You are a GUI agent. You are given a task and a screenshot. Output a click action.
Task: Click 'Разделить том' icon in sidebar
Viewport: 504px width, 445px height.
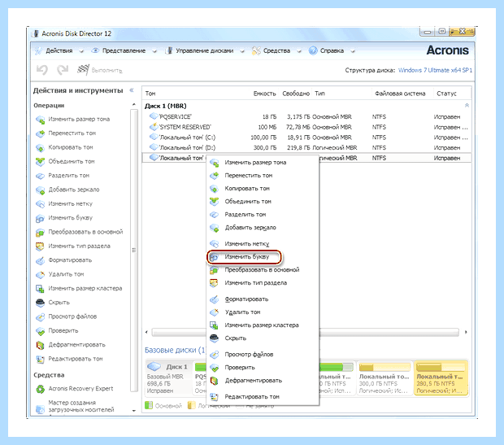tap(40, 176)
